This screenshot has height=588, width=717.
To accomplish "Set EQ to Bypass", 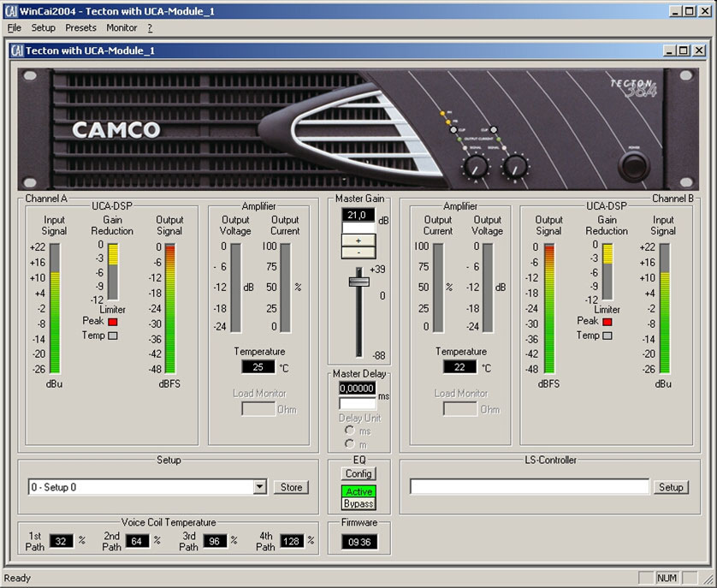I will click(359, 504).
